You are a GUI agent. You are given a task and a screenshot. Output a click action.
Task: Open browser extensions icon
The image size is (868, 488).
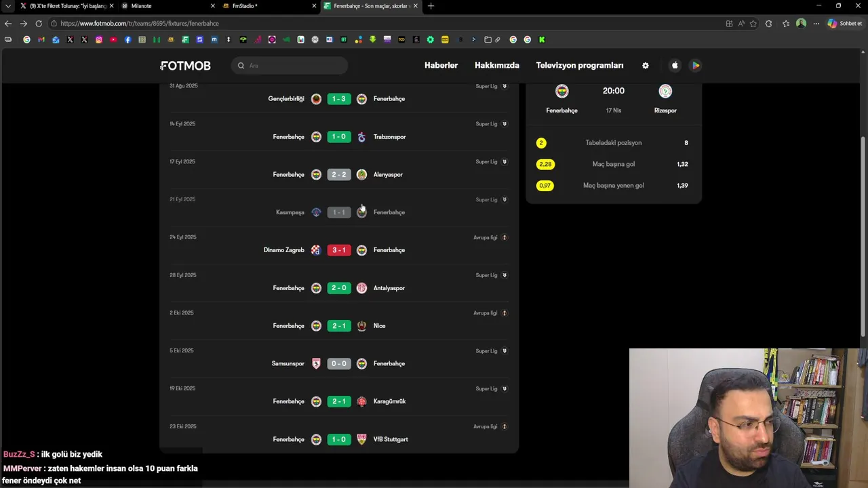click(x=768, y=24)
